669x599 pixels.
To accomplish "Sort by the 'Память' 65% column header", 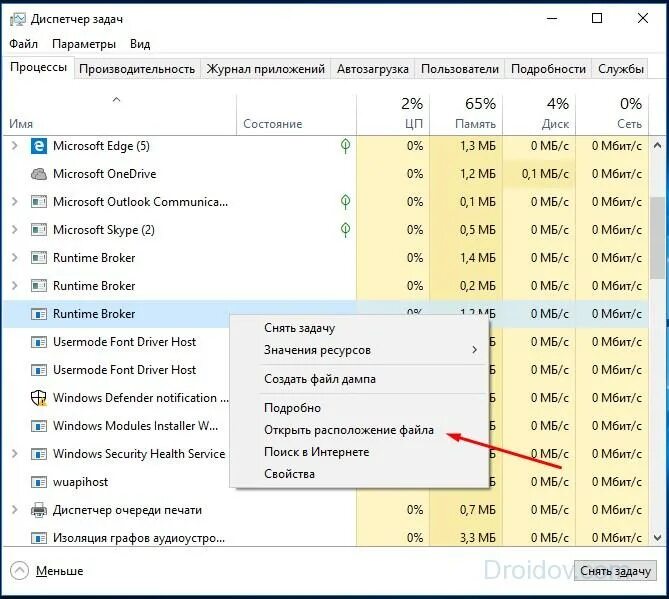I will 466,113.
